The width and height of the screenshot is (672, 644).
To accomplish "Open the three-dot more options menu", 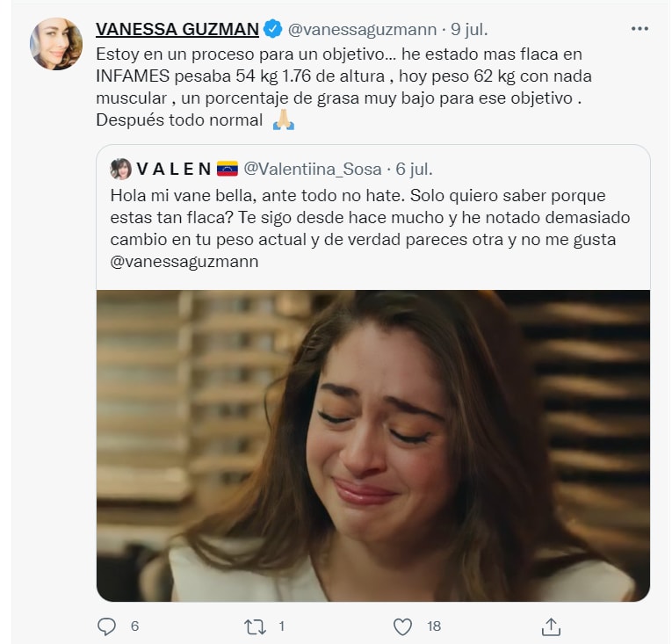I will pyautogui.click(x=639, y=29).
